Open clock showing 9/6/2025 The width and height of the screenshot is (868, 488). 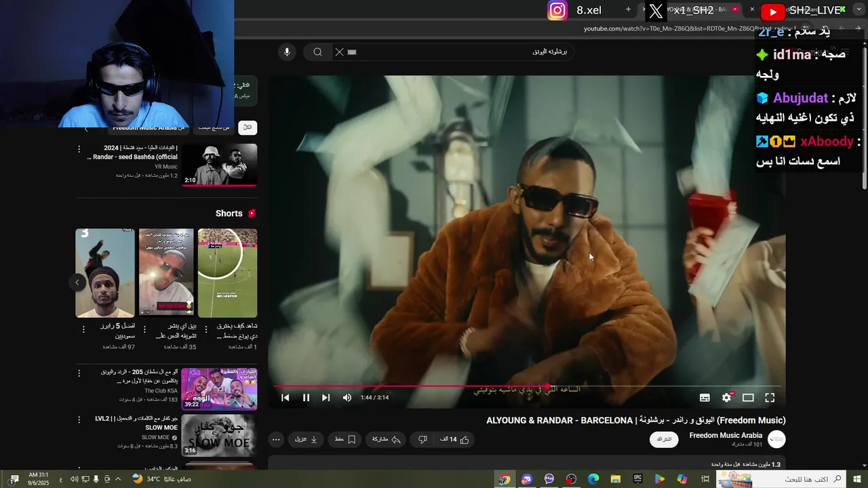tap(37, 479)
